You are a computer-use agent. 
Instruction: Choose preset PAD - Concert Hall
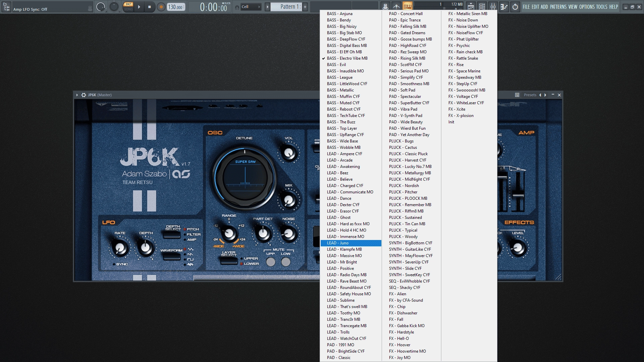click(412, 14)
